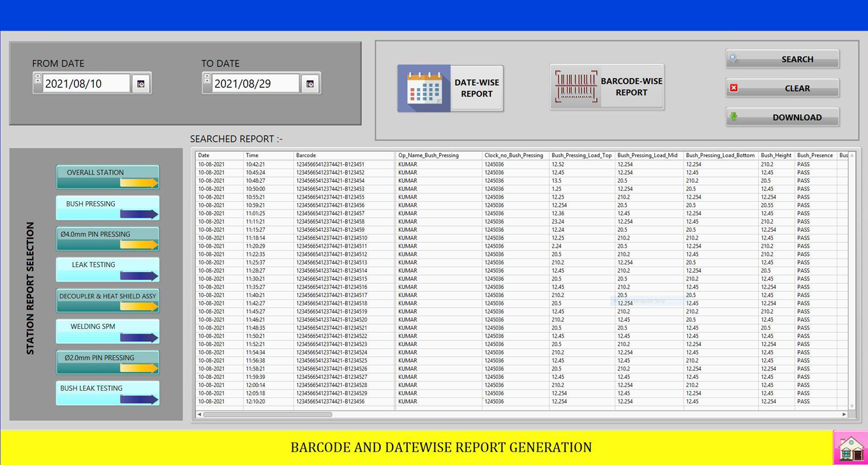868x465 pixels.
Task: Click the Time column header
Action: point(268,155)
